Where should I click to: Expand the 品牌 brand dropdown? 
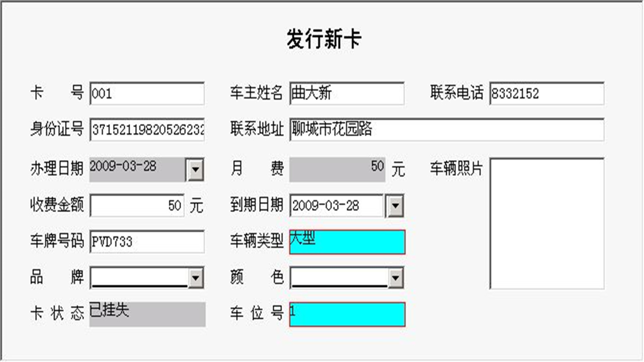point(197,278)
